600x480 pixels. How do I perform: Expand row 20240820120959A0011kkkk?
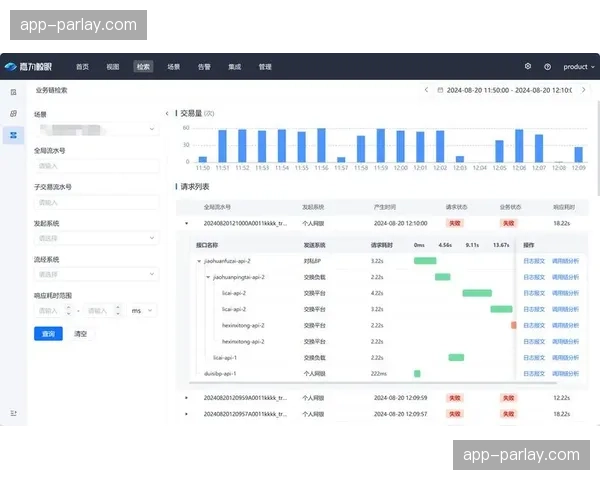pyautogui.click(x=187, y=397)
